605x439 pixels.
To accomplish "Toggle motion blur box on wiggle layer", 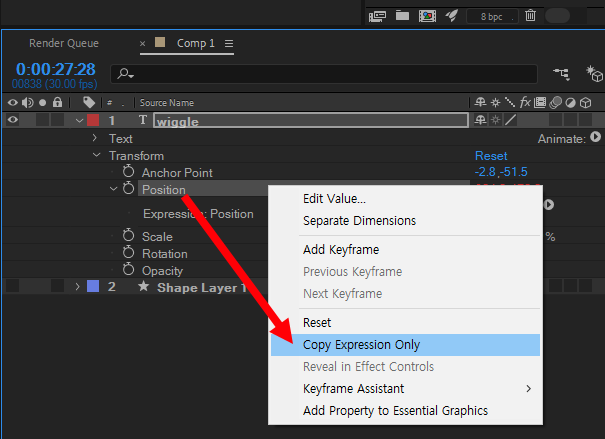I will [x=556, y=120].
